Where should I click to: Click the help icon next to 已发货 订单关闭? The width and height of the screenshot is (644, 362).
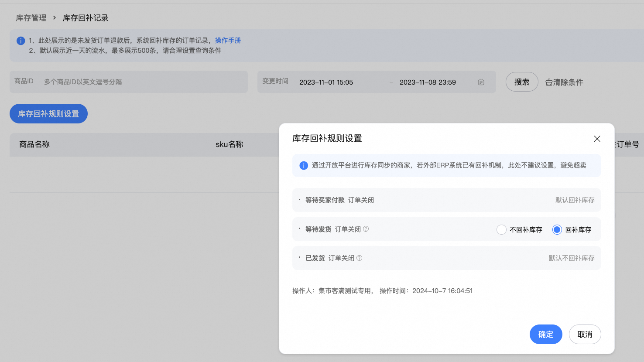360,258
